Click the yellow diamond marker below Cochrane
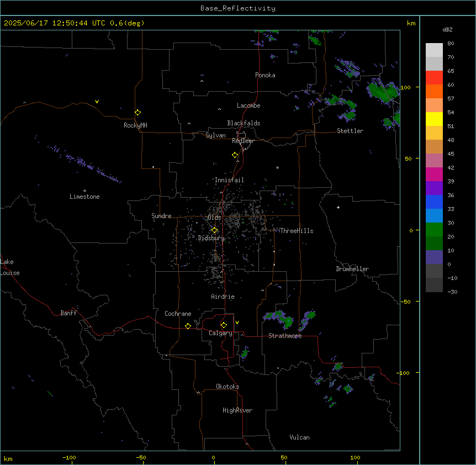The width and height of the screenshot is (476, 465). (188, 326)
